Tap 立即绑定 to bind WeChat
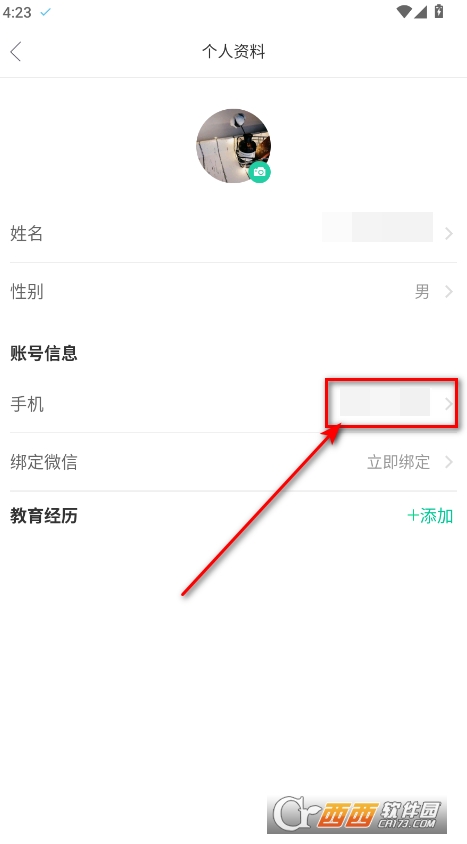Screen dimensions: 467x844 [x=399, y=462]
